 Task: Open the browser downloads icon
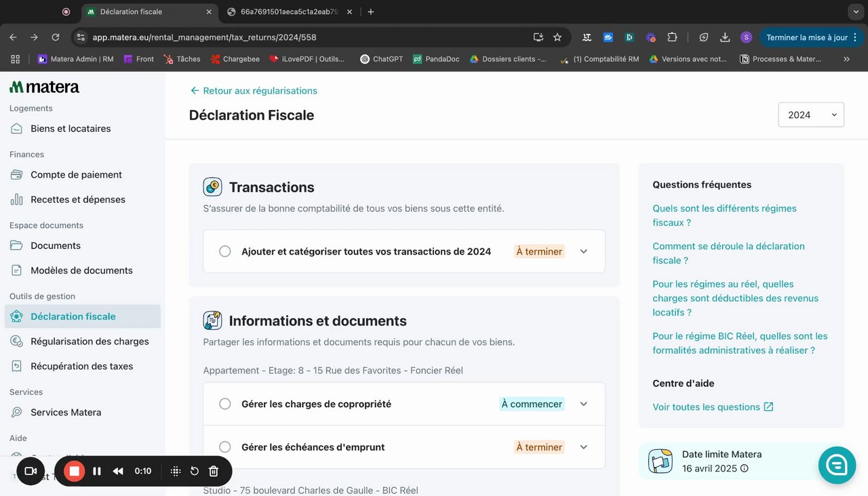[725, 37]
